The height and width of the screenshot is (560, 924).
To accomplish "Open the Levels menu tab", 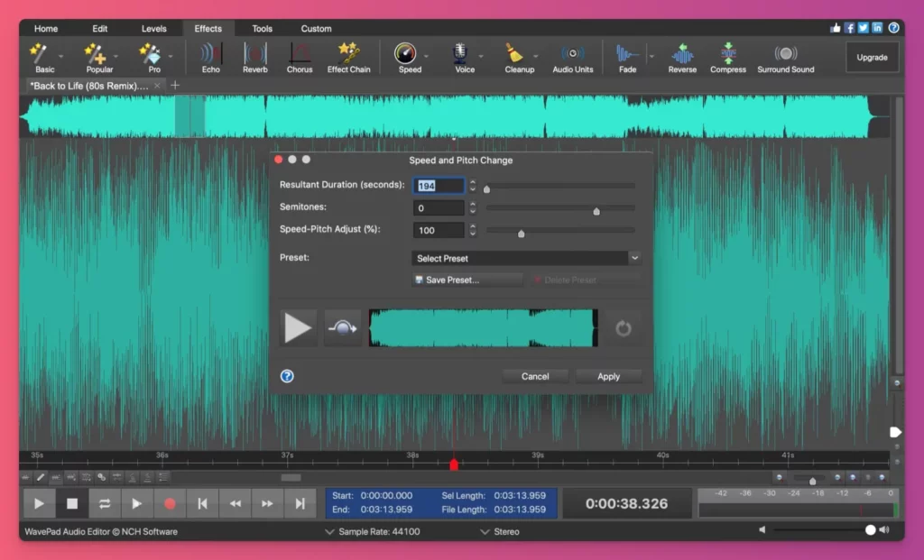I will pyautogui.click(x=153, y=28).
